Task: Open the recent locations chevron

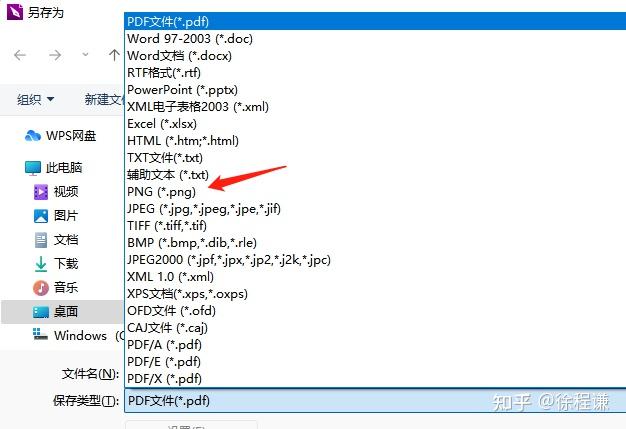Action: [85, 55]
